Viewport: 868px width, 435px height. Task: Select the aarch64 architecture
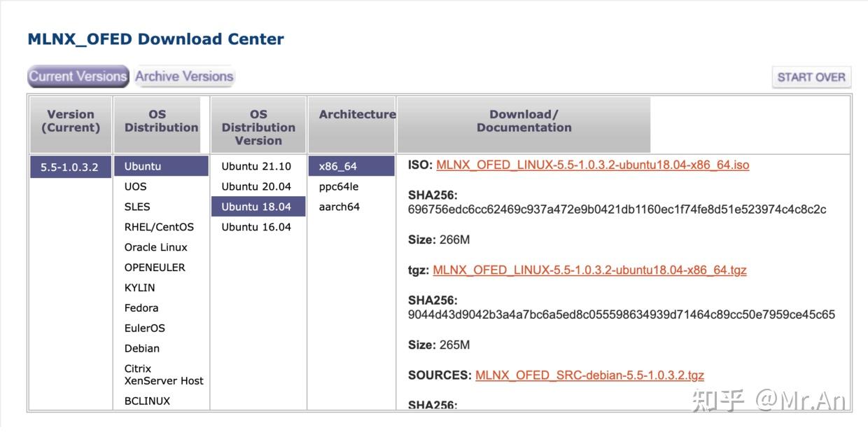tap(339, 207)
